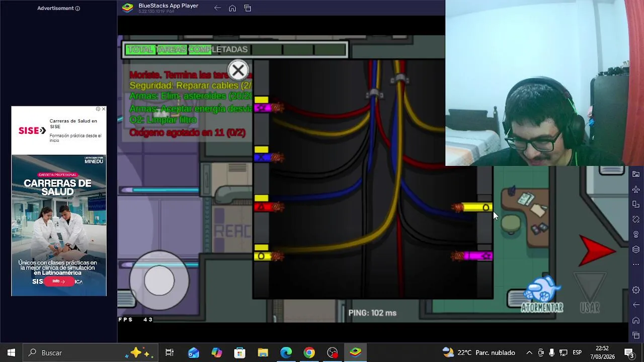Open BlueStacks settings gear in sidebar
644x362 pixels.
(636, 290)
